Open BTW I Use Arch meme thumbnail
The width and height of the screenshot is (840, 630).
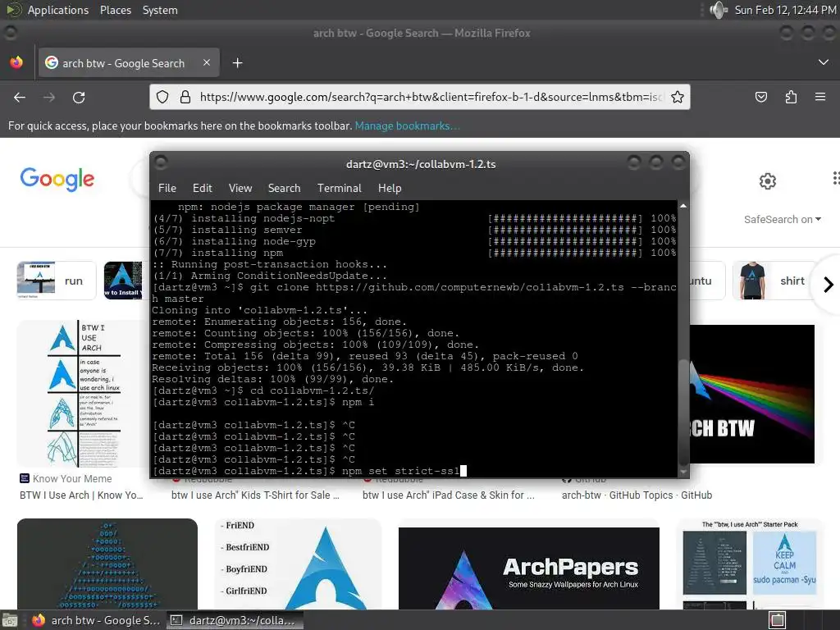[83, 394]
